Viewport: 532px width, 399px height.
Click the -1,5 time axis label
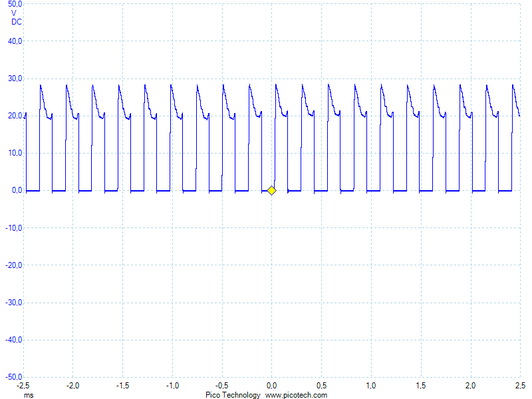(x=122, y=386)
